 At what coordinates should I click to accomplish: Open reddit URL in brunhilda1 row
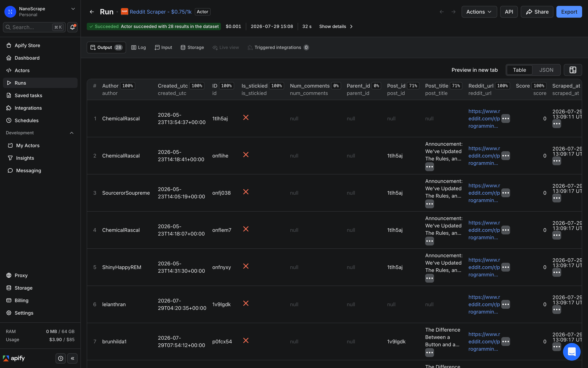click(x=484, y=342)
